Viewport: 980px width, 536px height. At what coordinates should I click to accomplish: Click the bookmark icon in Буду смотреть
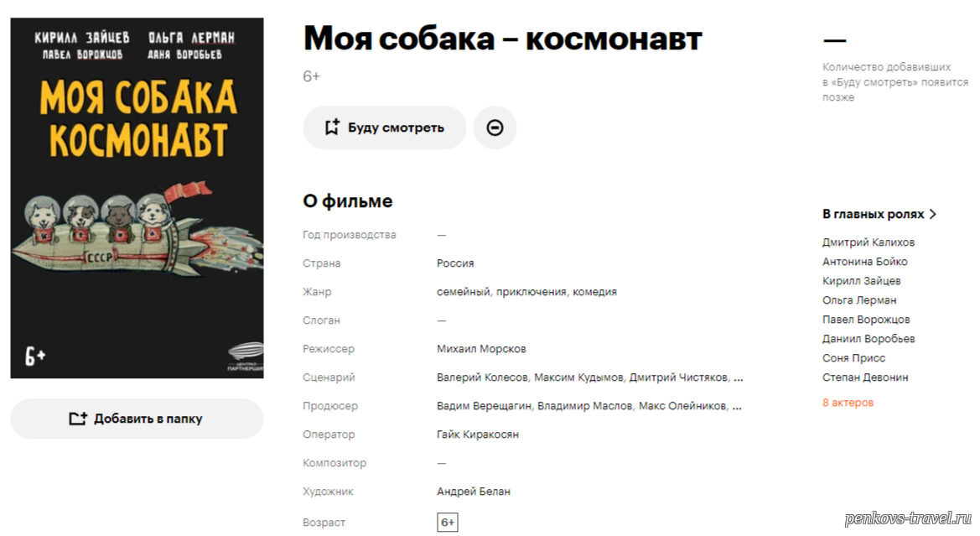click(x=332, y=127)
